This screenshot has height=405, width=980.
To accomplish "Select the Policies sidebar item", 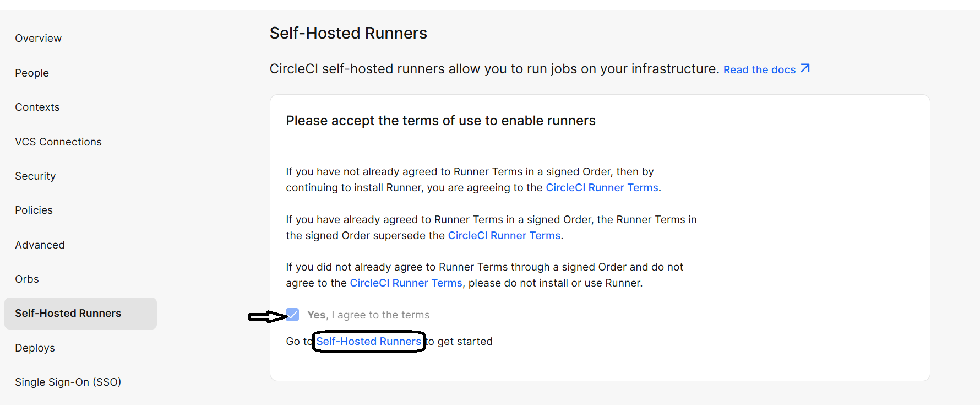I will pyautogui.click(x=34, y=210).
